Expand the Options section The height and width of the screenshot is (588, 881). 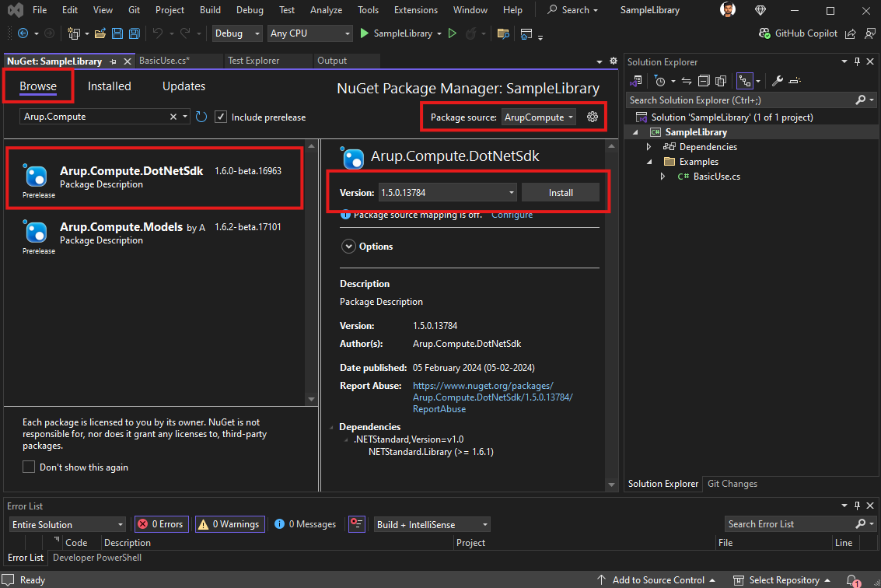click(349, 247)
